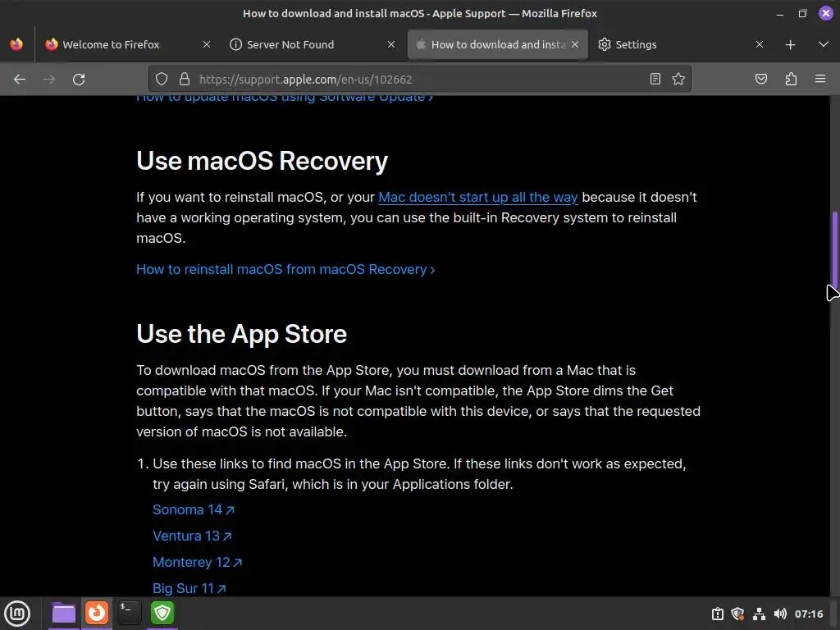This screenshot has width=840, height=630.
Task: Click the Use macOS Recovery heading
Action: click(262, 161)
